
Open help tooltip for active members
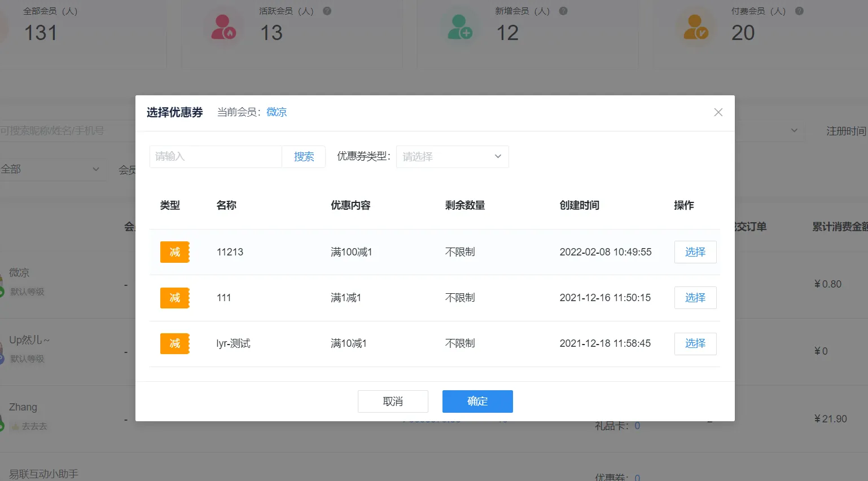tap(327, 11)
